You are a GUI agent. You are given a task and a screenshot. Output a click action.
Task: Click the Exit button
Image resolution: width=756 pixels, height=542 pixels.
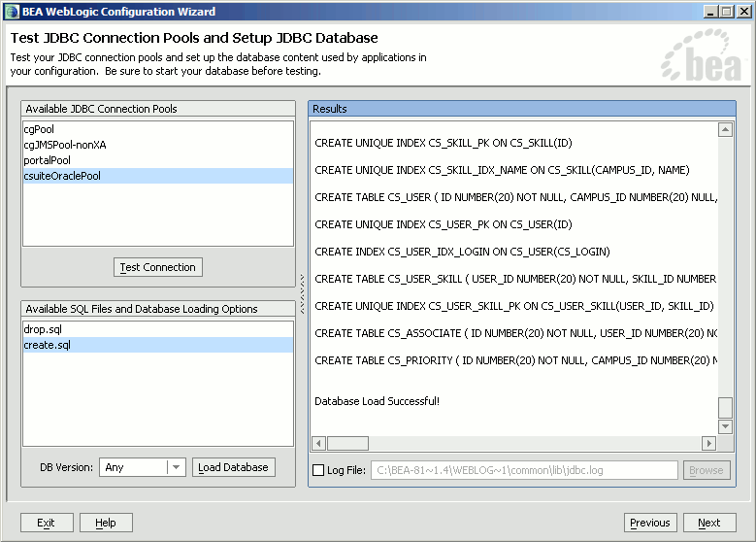[x=47, y=523]
